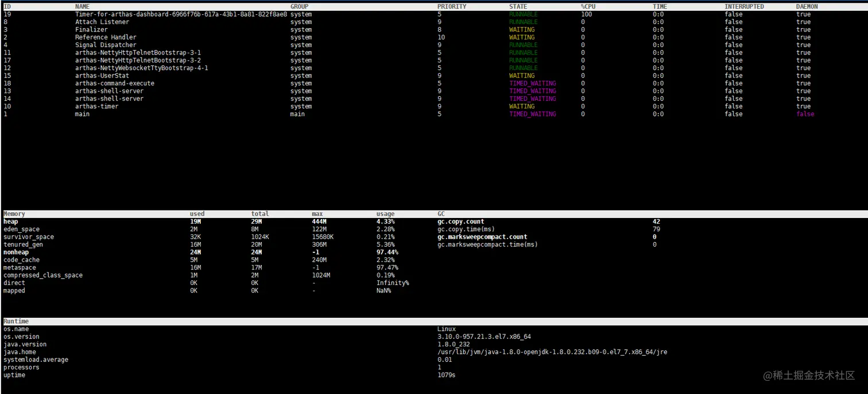
Task: Click os.version value 3.10.0-957.21.3.el7.x86_64
Action: [x=484, y=337]
